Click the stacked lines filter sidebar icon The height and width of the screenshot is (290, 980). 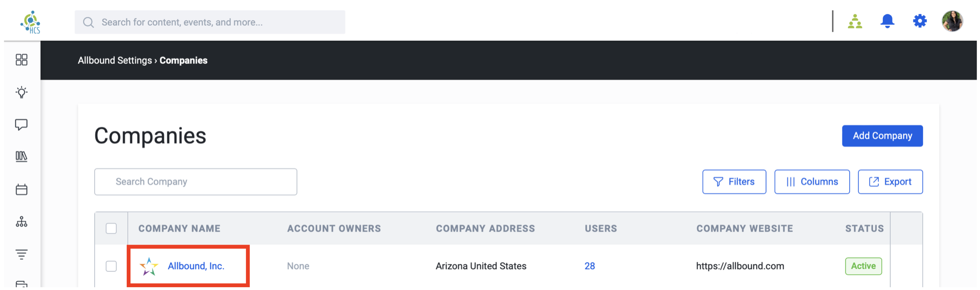coord(21,254)
